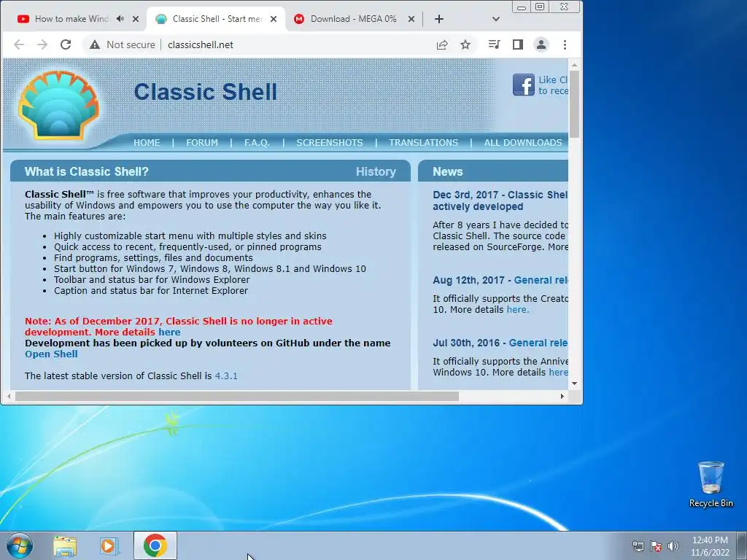Viewport: 747px width, 560px height.
Task: Switch to the Download - MEGA tab
Action: (x=354, y=19)
